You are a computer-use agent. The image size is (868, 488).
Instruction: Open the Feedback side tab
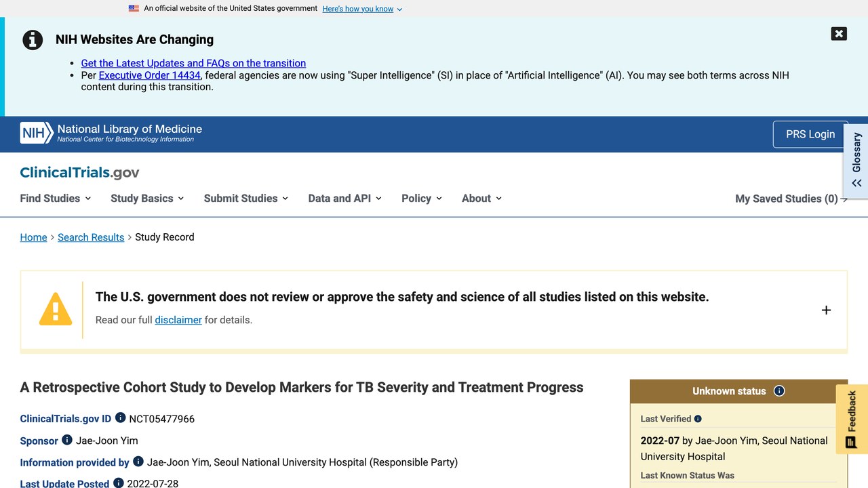coord(852,419)
